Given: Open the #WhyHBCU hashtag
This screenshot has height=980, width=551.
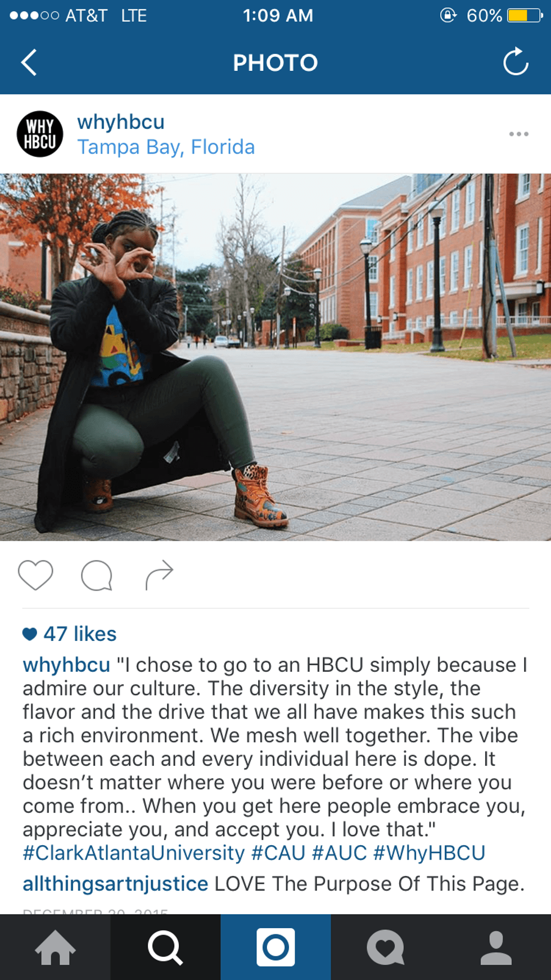Looking at the screenshot, I should [430, 853].
